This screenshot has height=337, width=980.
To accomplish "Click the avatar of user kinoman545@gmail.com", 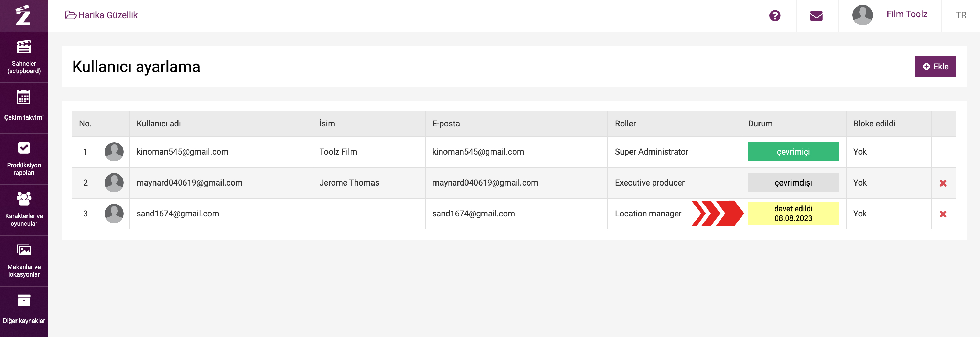I will [x=114, y=152].
